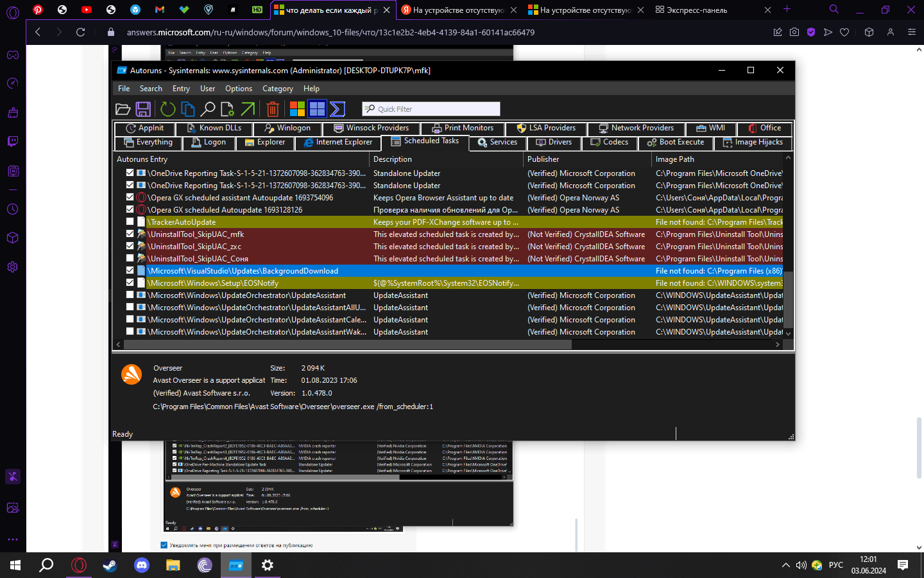Show hidden system tray icons chevron
924x578 pixels.
tap(785, 565)
